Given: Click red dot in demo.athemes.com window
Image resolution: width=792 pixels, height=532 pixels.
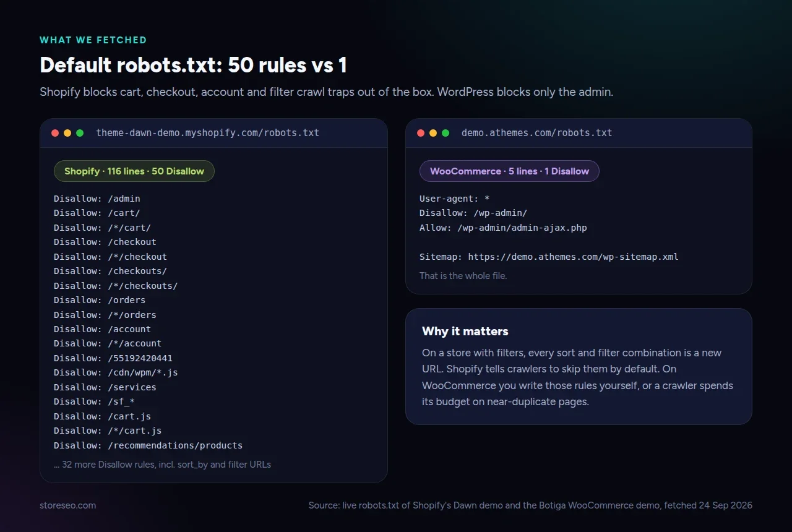Looking at the screenshot, I should pos(421,133).
